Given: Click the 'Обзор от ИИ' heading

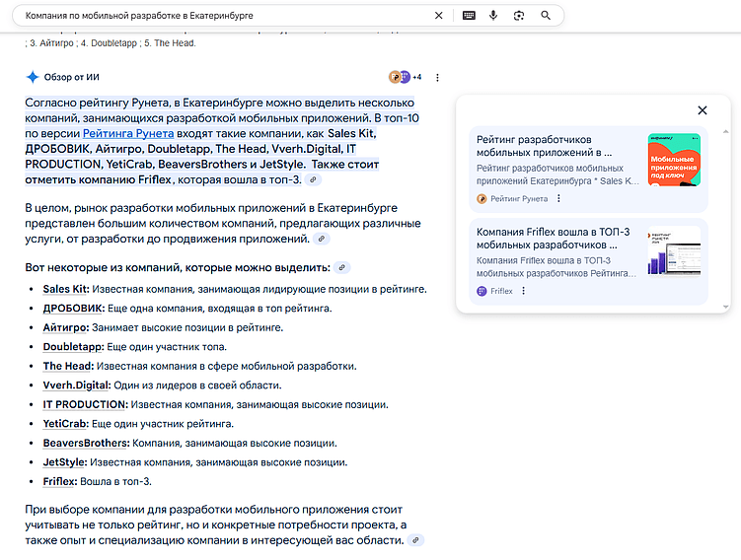Looking at the screenshot, I should (72, 77).
